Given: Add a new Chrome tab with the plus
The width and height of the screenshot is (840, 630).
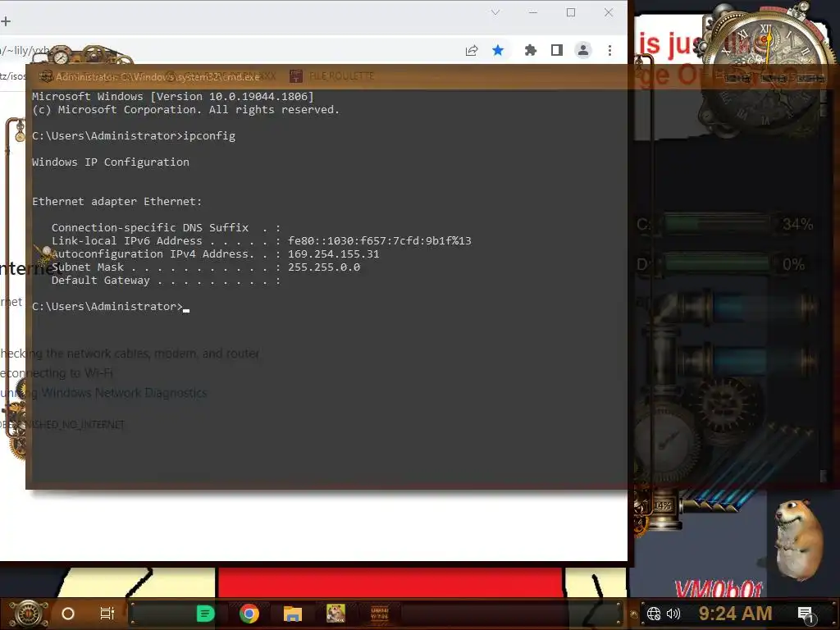Looking at the screenshot, I should 6,21.
